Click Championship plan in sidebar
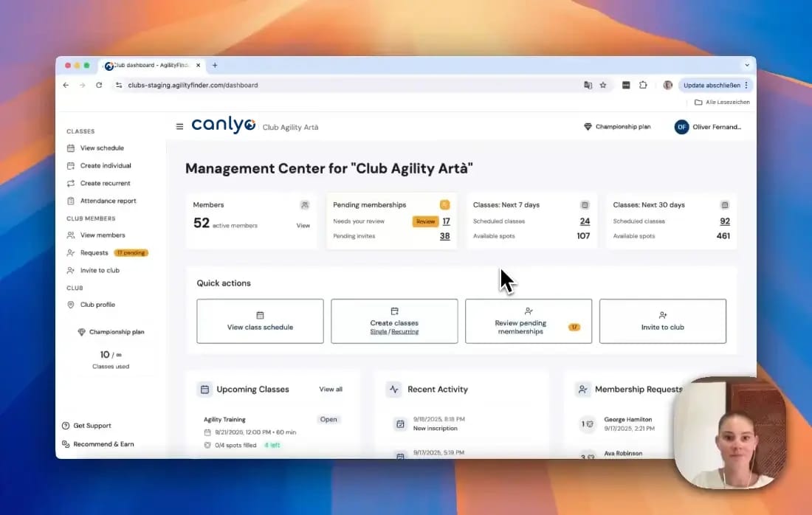812x515 pixels. pos(111,332)
